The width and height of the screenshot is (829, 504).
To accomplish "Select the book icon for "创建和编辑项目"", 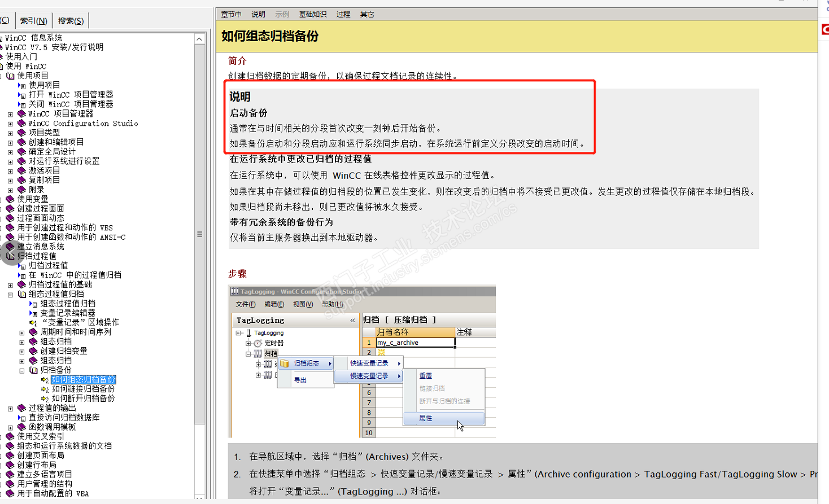I will click(x=21, y=142).
